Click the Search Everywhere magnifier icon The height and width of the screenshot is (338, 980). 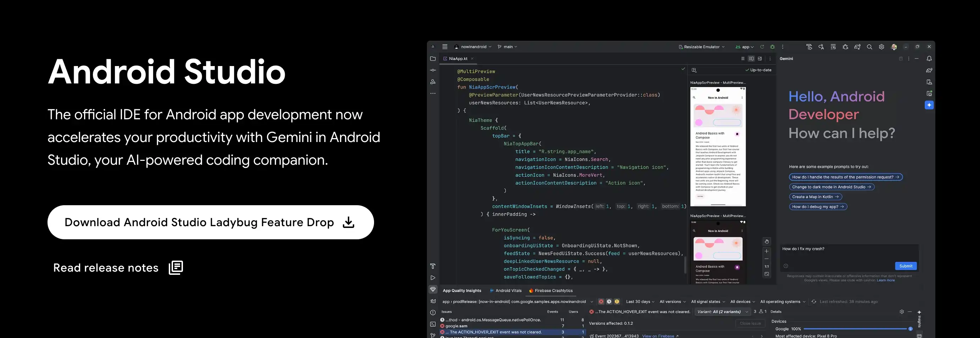(x=869, y=47)
